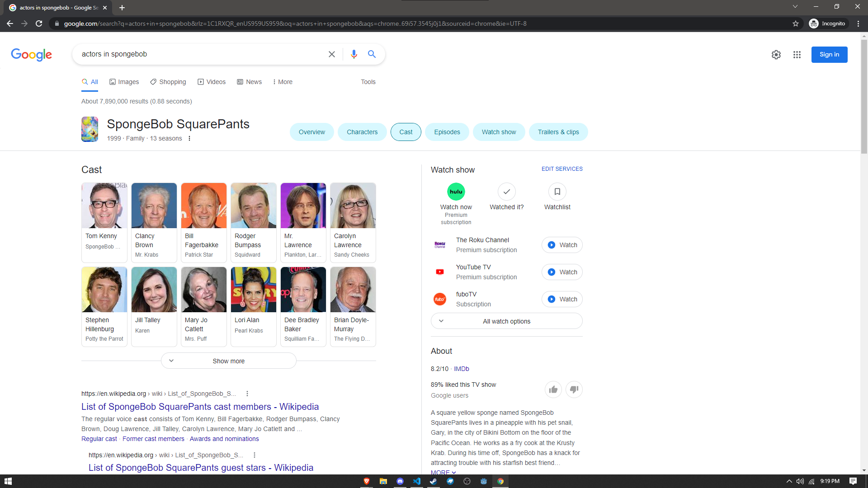
Task: Click the thumbs down dislike icon
Action: coord(574,389)
